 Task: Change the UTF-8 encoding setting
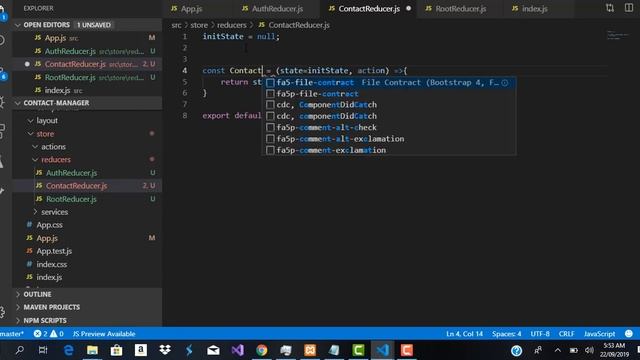[x=540, y=333]
